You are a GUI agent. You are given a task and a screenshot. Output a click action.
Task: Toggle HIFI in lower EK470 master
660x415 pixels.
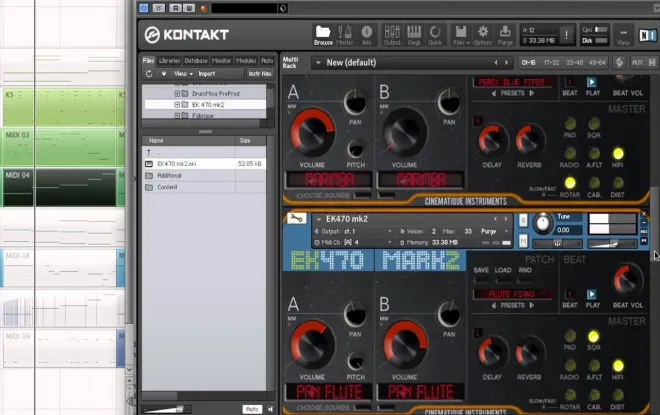[x=617, y=365]
